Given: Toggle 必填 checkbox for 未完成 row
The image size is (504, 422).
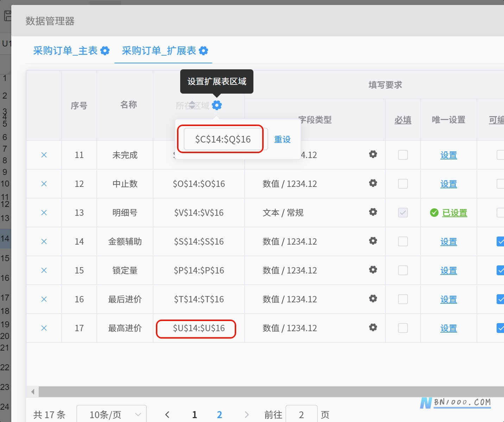Looking at the screenshot, I should (x=403, y=155).
